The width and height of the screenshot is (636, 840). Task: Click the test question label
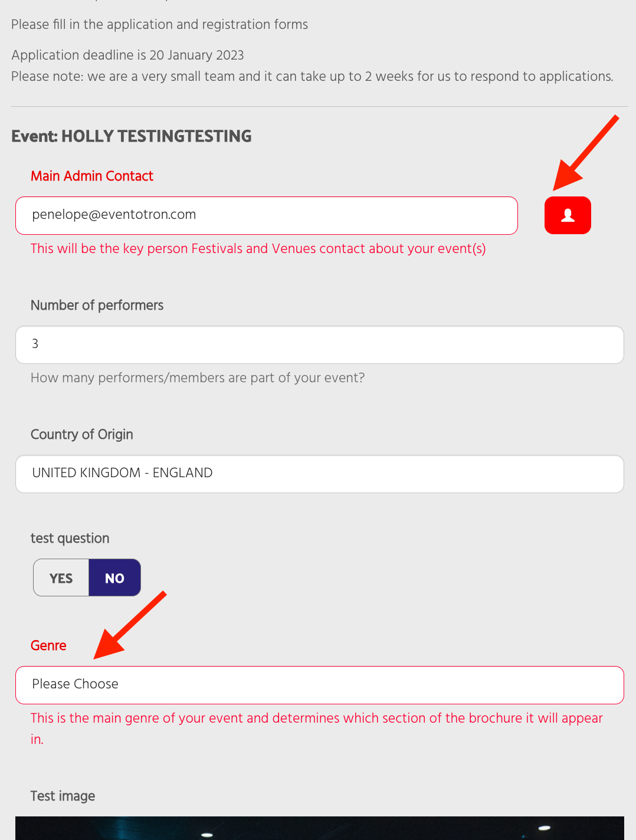(70, 538)
